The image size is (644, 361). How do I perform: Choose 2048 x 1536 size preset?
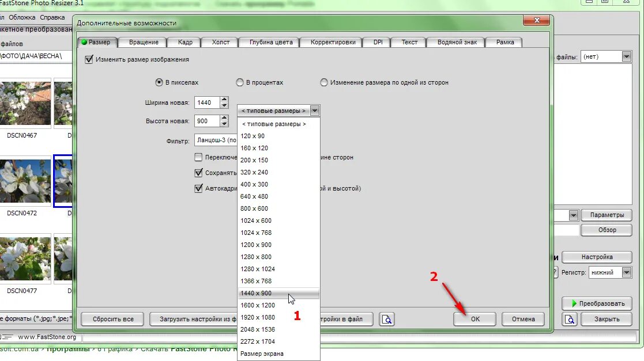278,329
